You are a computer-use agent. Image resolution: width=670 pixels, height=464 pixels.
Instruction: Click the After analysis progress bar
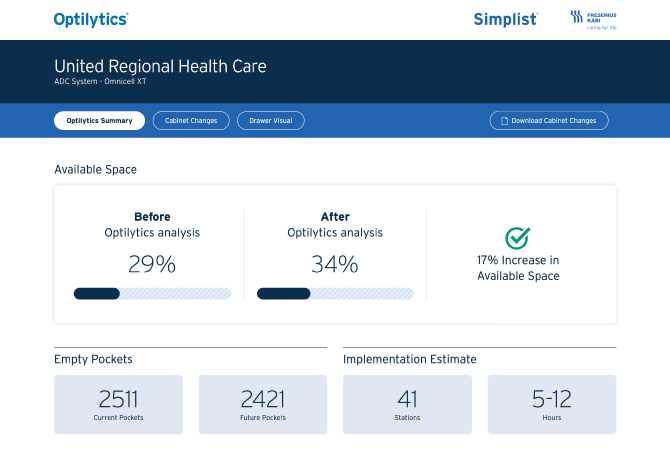[x=335, y=294]
